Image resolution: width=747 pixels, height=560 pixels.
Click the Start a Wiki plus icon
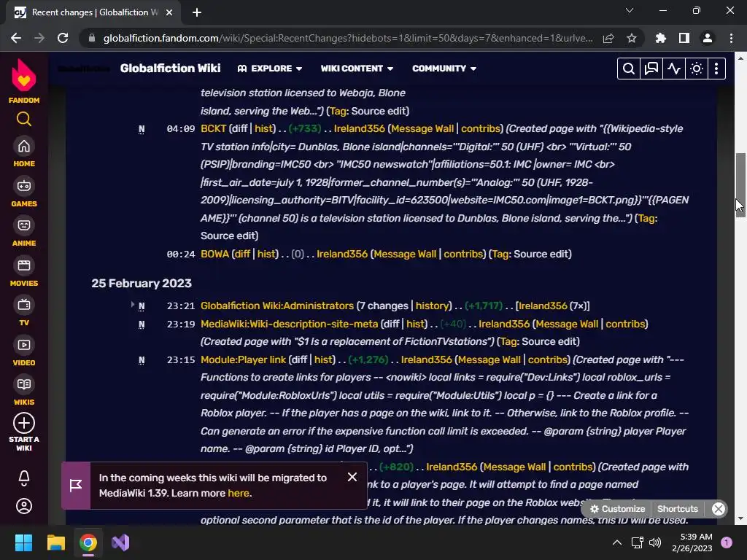pyautogui.click(x=24, y=423)
